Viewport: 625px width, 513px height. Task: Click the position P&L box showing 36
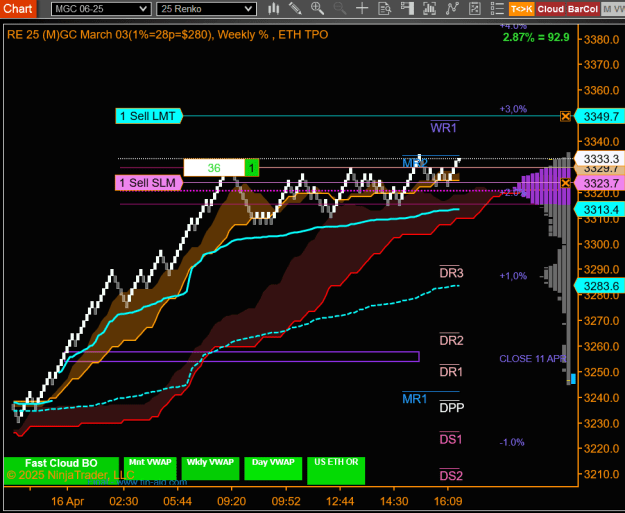point(214,168)
